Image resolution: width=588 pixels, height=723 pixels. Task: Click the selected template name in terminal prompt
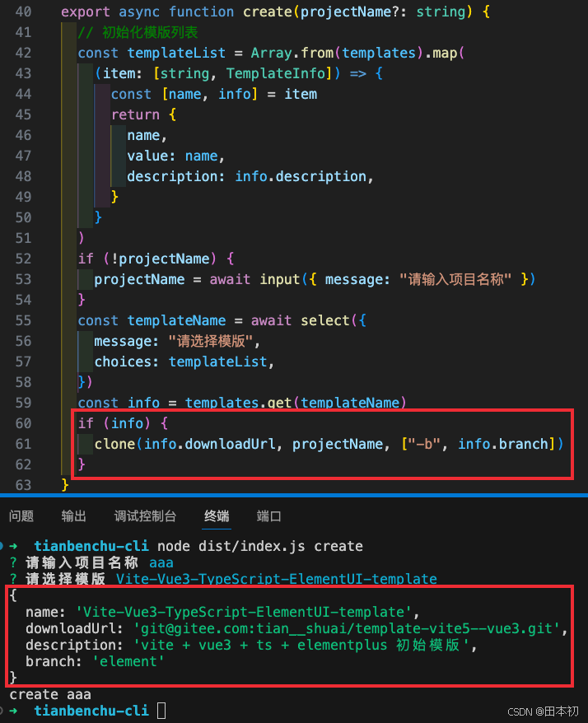(276, 579)
